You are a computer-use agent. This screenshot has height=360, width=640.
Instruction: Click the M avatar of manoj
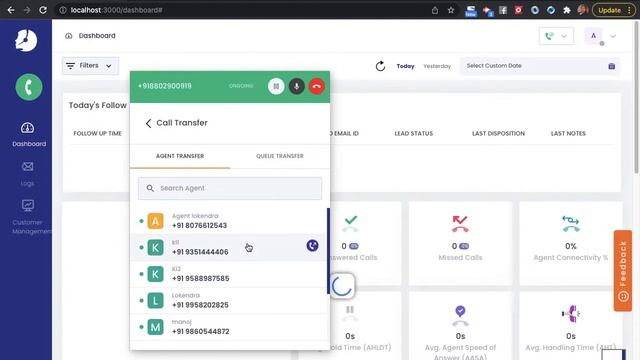point(155,327)
